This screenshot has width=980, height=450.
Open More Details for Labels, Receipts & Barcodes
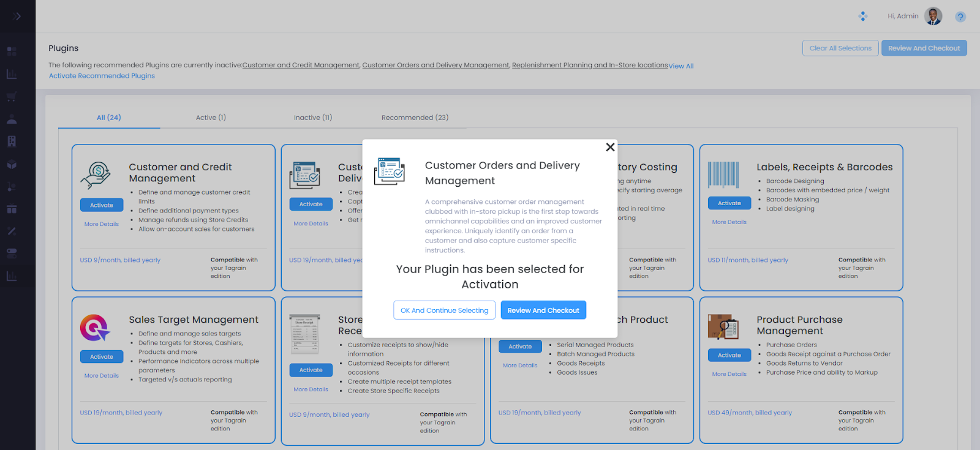click(729, 222)
